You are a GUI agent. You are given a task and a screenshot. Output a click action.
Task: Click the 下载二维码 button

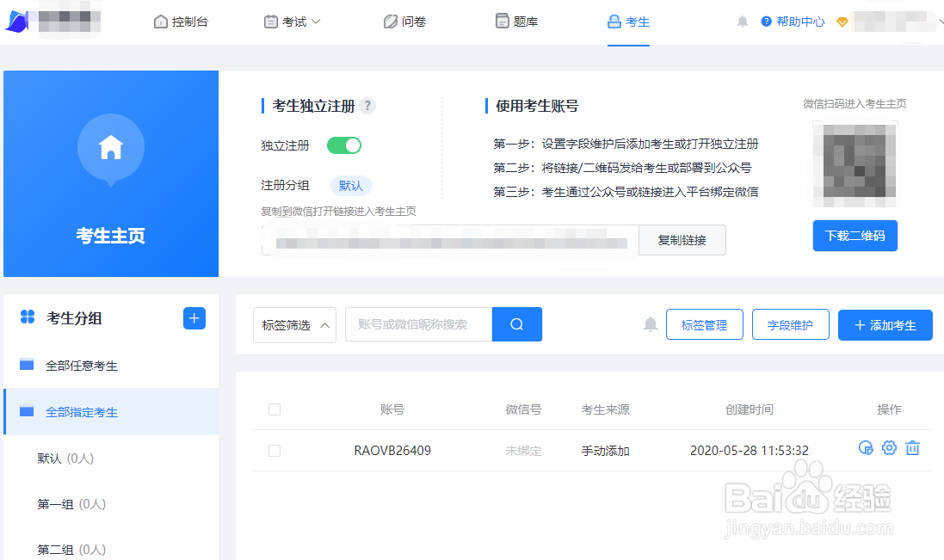[855, 235]
